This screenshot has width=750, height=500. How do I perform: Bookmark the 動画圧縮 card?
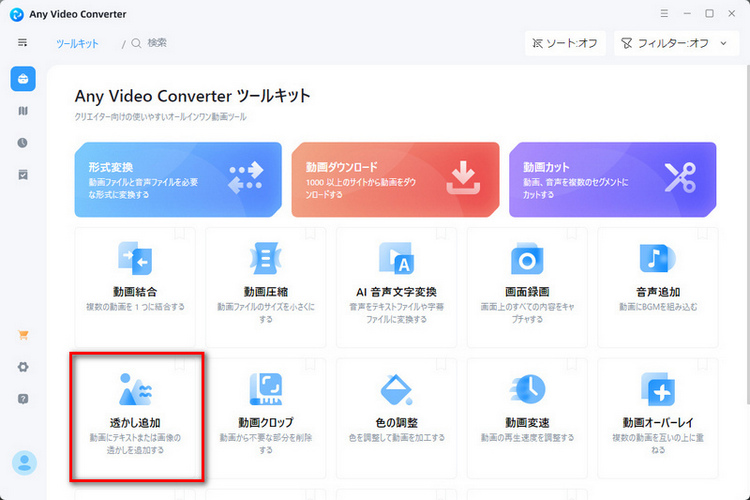pyautogui.click(x=310, y=233)
